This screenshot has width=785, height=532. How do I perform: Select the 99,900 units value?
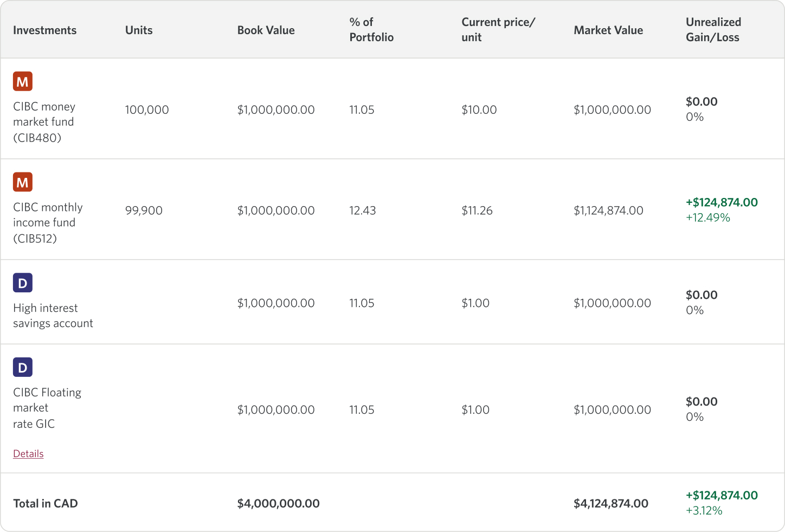tap(144, 210)
